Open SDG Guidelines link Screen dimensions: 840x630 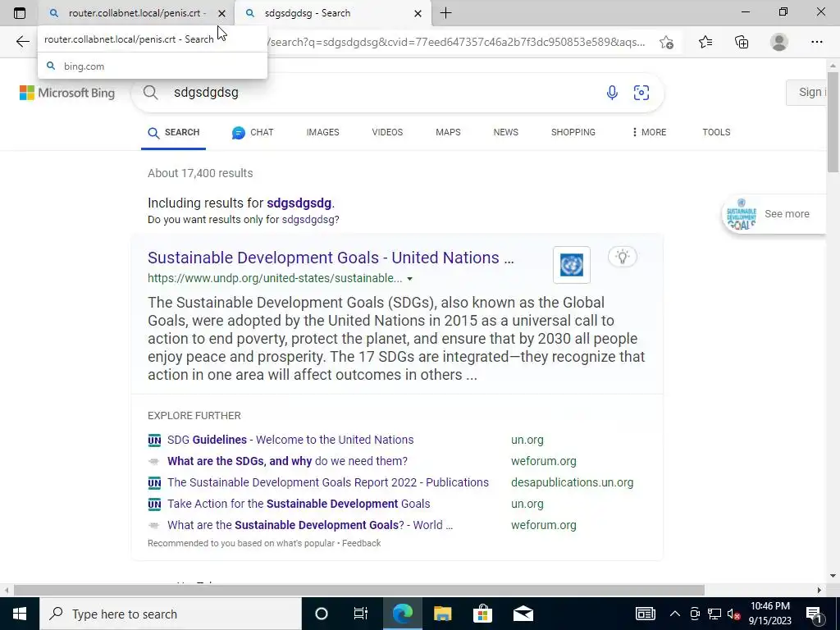[290, 440]
